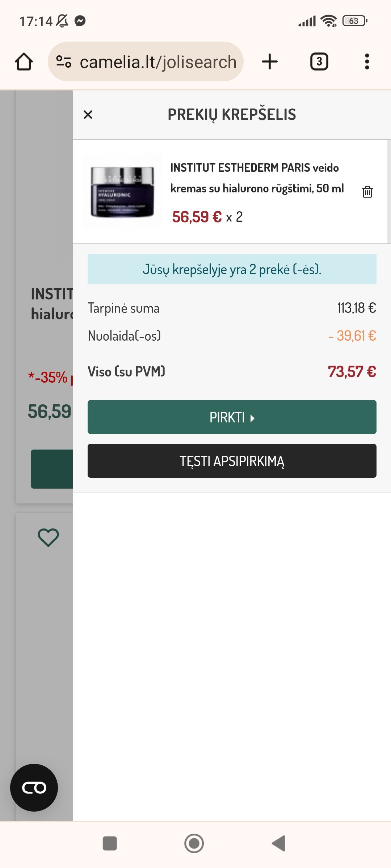Image resolution: width=391 pixels, height=868 pixels.
Task: Tap the camelia.lt address bar
Action: pyautogui.click(x=158, y=62)
